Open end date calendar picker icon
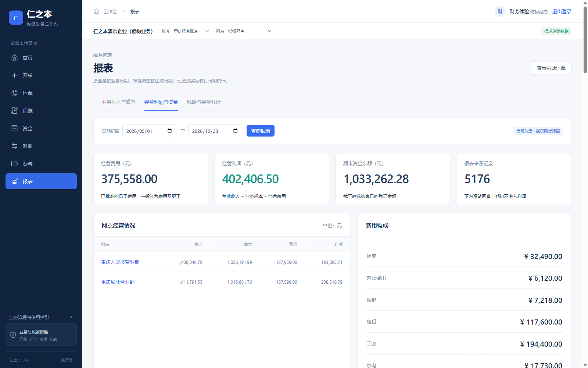 tap(235, 131)
